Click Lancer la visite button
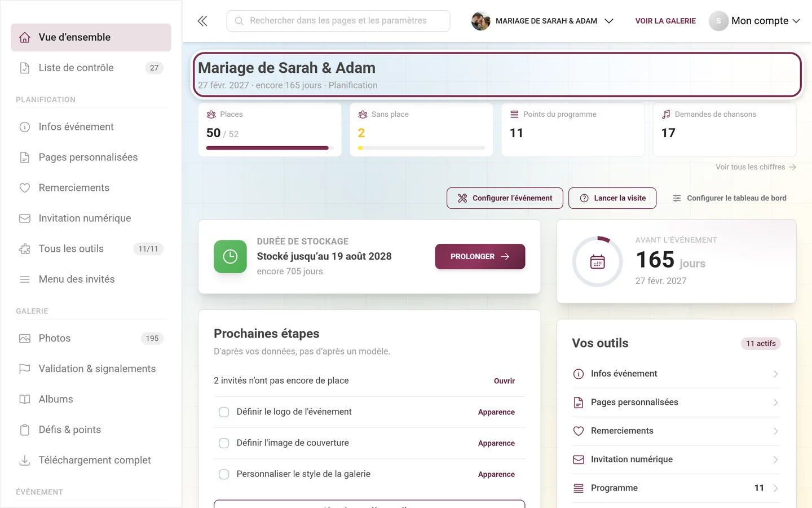The image size is (812, 508). [x=612, y=198]
